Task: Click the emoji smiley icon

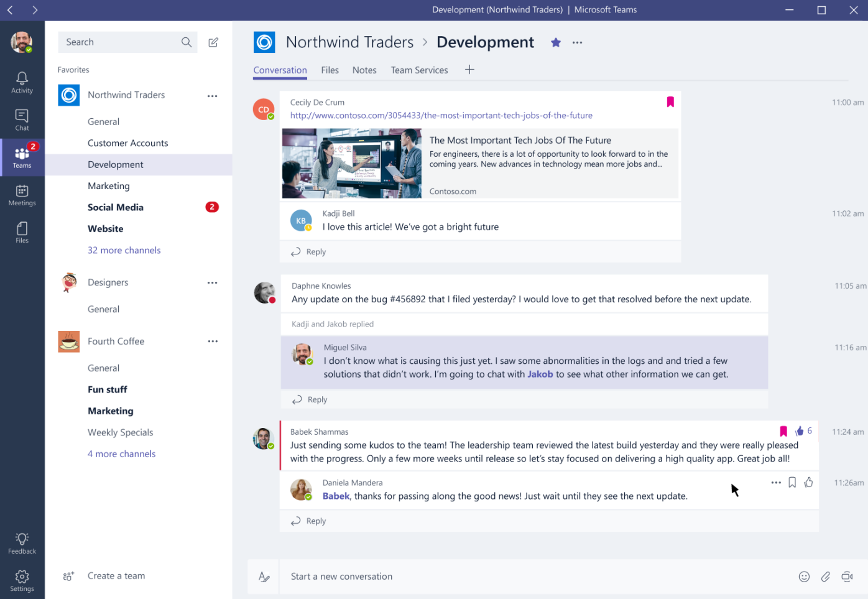Action: click(804, 577)
